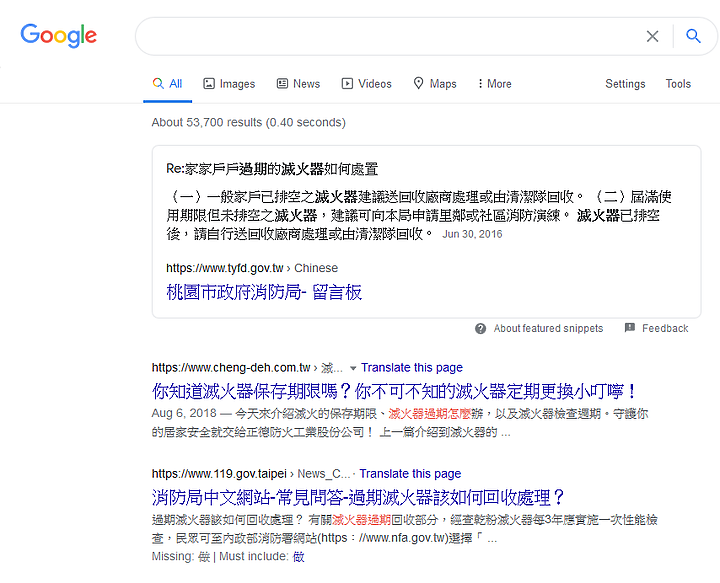
Task: Click the Must include 做 link
Action: pos(298,557)
